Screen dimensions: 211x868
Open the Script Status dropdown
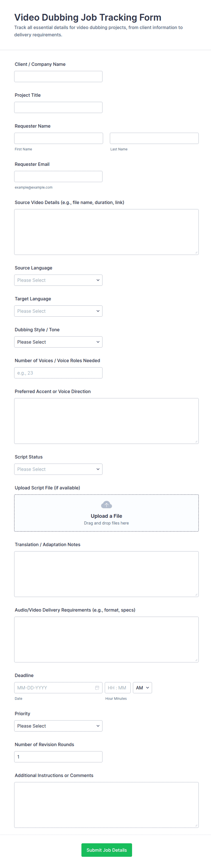(x=58, y=469)
